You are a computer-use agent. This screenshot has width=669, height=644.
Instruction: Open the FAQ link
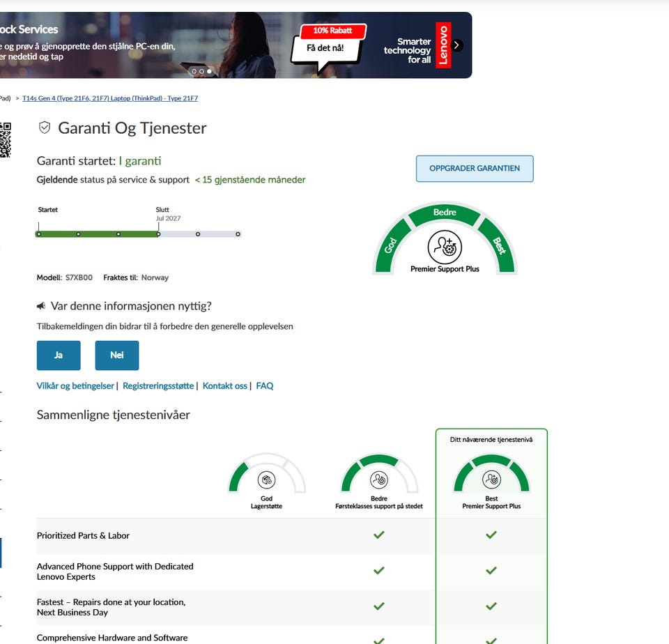click(x=265, y=386)
